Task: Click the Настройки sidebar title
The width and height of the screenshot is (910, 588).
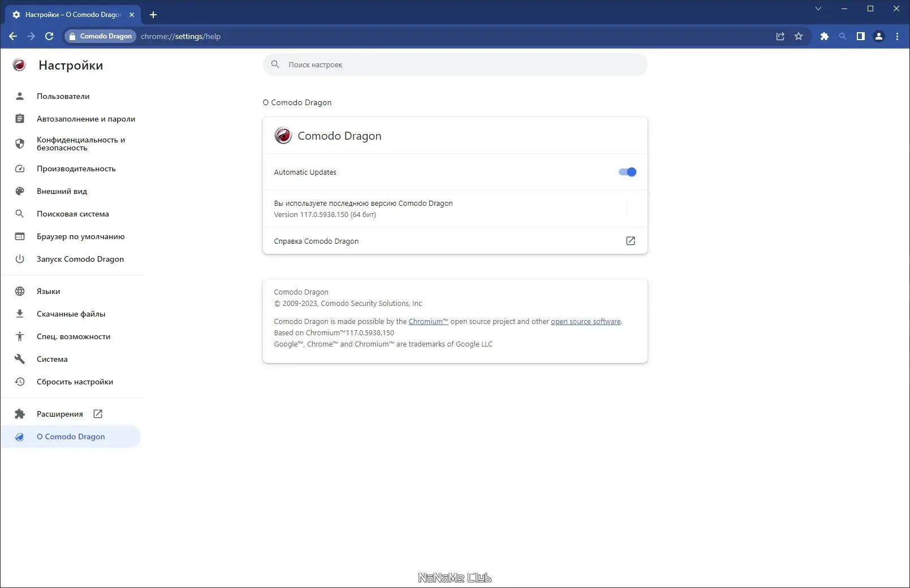Action: click(x=71, y=65)
